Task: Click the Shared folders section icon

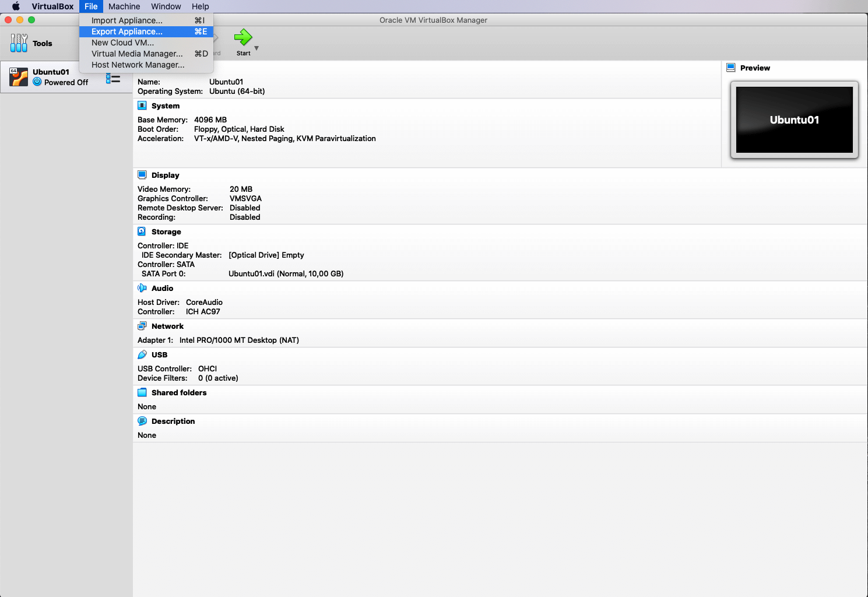Action: click(x=142, y=392)
